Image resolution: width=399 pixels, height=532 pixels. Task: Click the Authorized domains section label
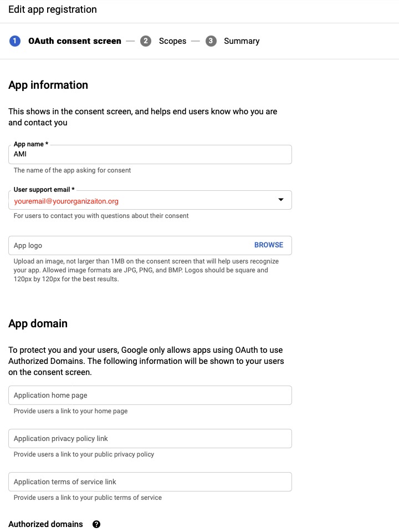pyautogui.click(x=45, y=524)
